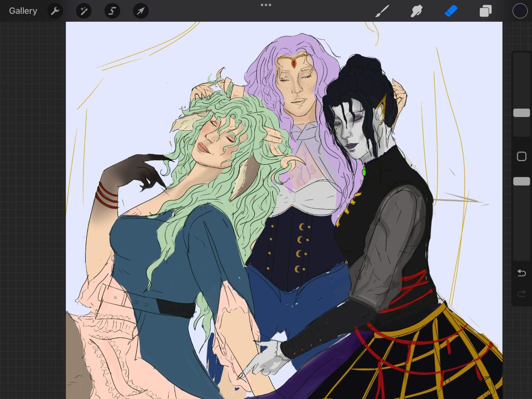This screenshot has width=532, height=399.
Task: Undo the last action
Action: point(521,273)
